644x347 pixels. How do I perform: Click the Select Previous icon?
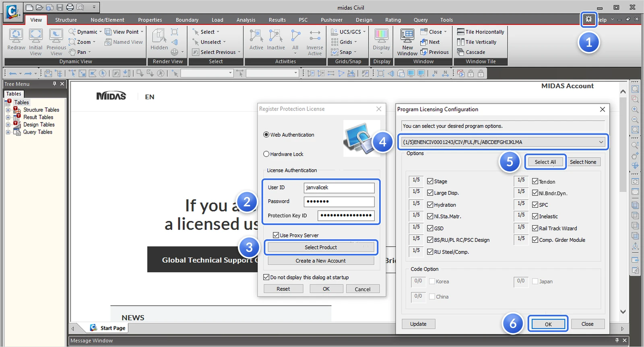pos(196,52)
